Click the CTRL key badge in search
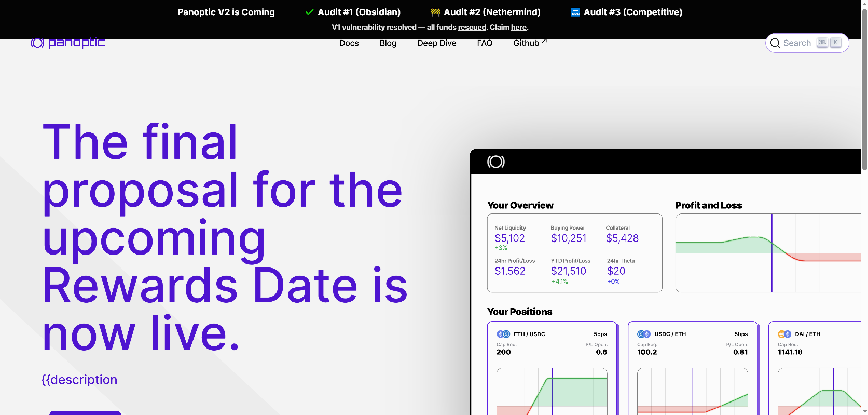The image size is (868, 415). pos(822,43)
